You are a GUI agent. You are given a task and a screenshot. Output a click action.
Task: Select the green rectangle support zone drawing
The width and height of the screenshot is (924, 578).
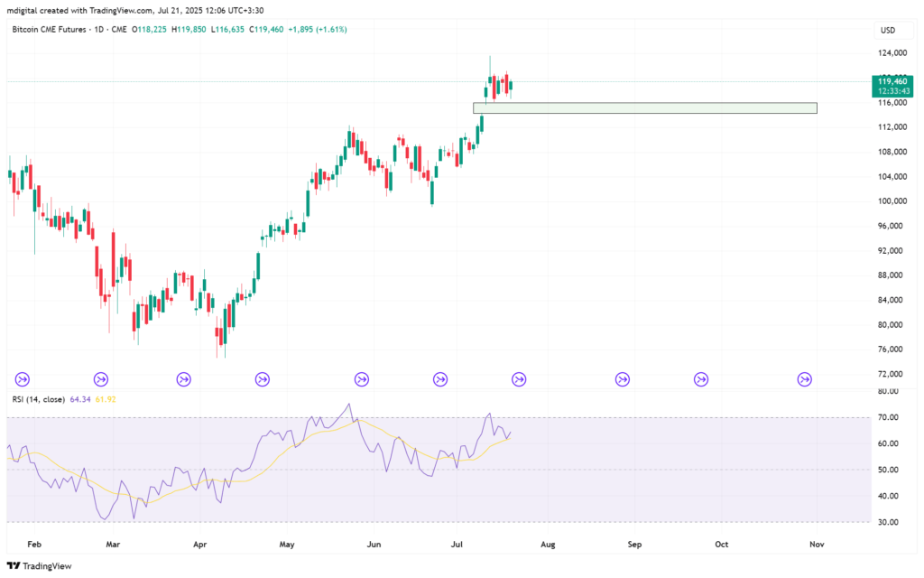644,108
